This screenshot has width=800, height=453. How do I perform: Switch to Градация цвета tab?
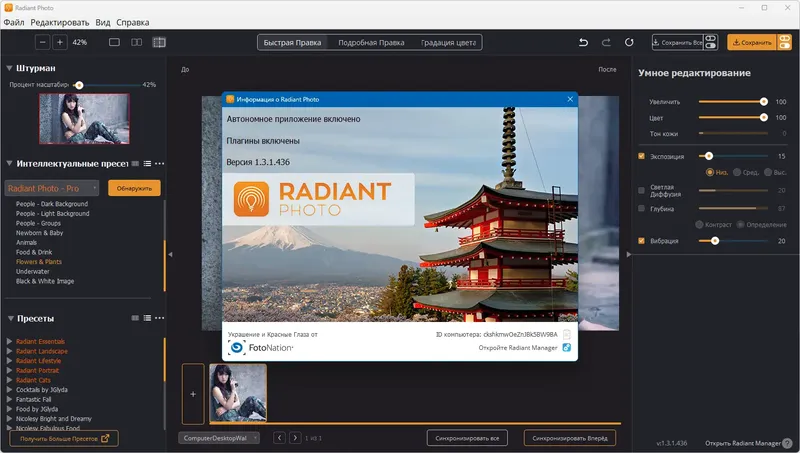[448, 42]
